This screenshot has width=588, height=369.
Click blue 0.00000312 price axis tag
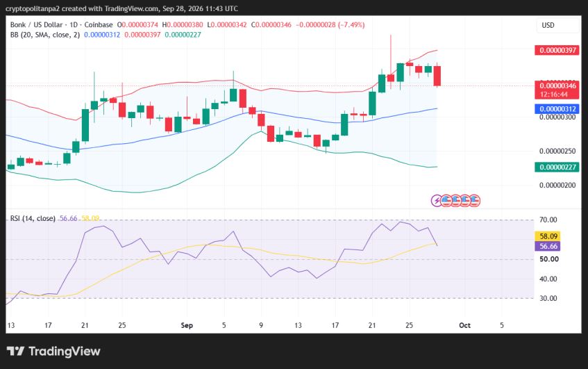[557, 109]
